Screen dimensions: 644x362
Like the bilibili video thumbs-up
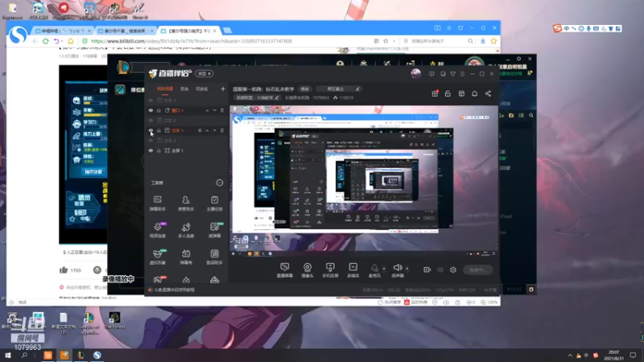pyautogui.click(x=64, y=270)
